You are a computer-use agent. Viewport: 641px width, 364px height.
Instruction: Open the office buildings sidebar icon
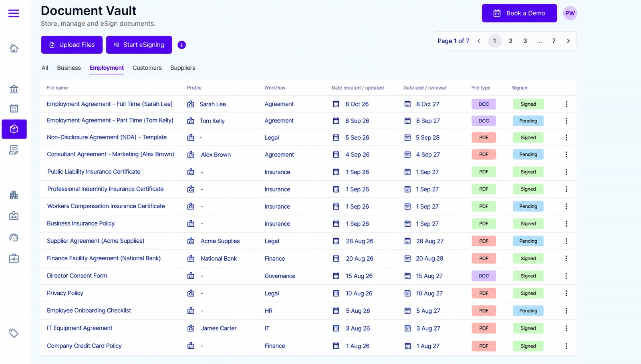pos(14,195)
